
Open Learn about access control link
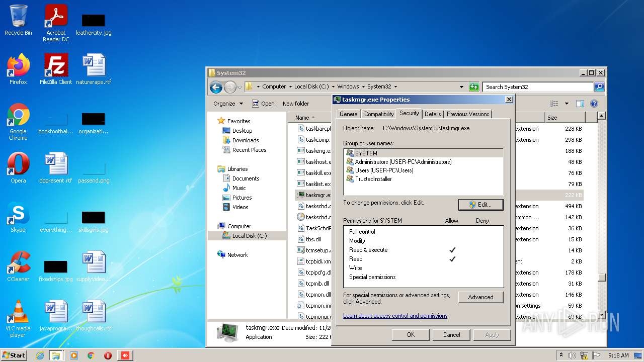[395, 316]
